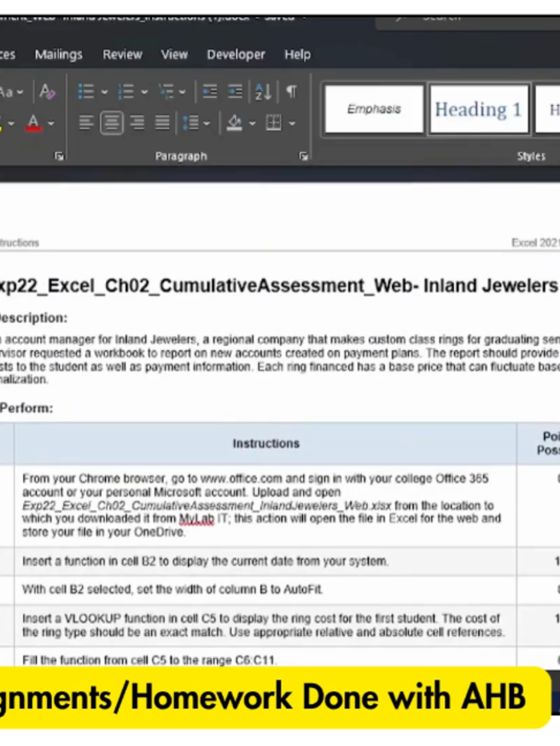Open the Mailings ribbon tab

pyautogui.click(x=59, y=55)
